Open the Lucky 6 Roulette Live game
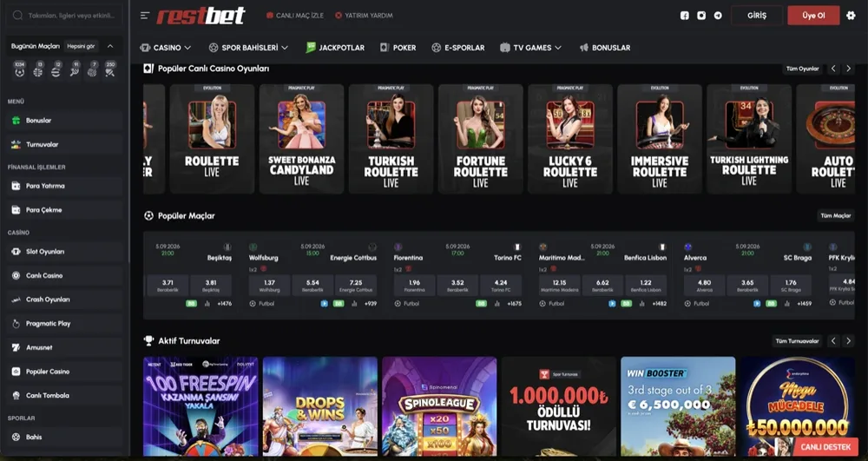 [570, 139]
